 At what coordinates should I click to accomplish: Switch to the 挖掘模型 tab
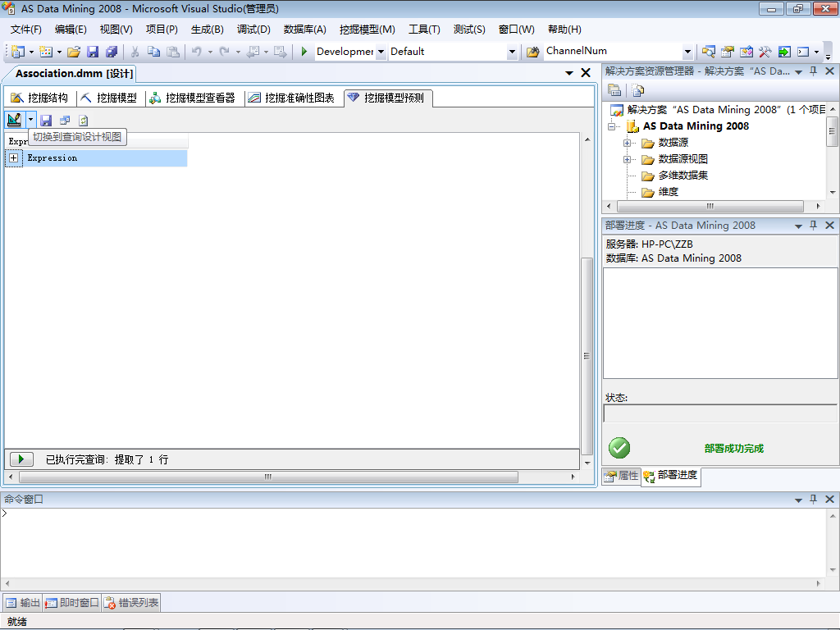click(109, 98)
